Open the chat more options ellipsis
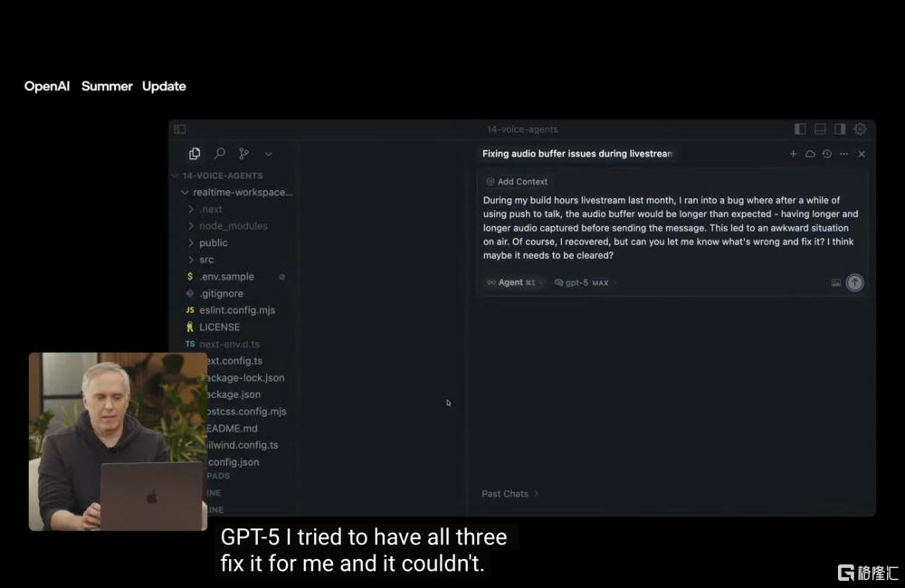Screen dimensions: 905x588 point(843,154)
